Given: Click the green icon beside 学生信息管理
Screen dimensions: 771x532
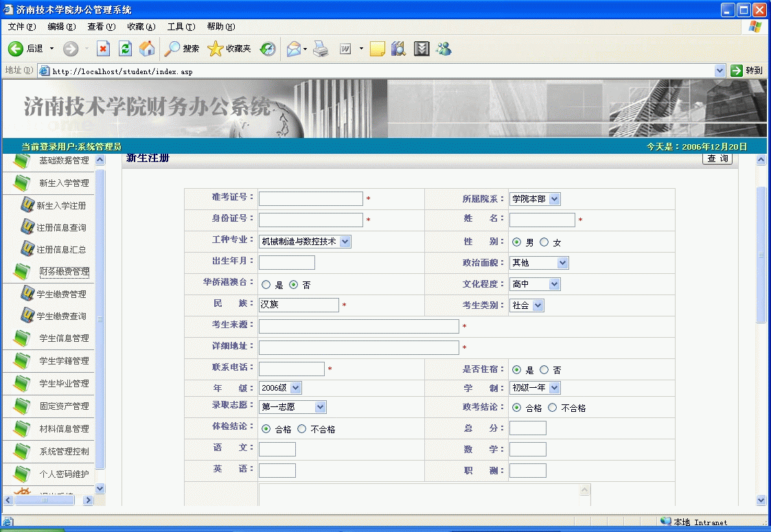Looking at the screenshot, I should 22,338.
